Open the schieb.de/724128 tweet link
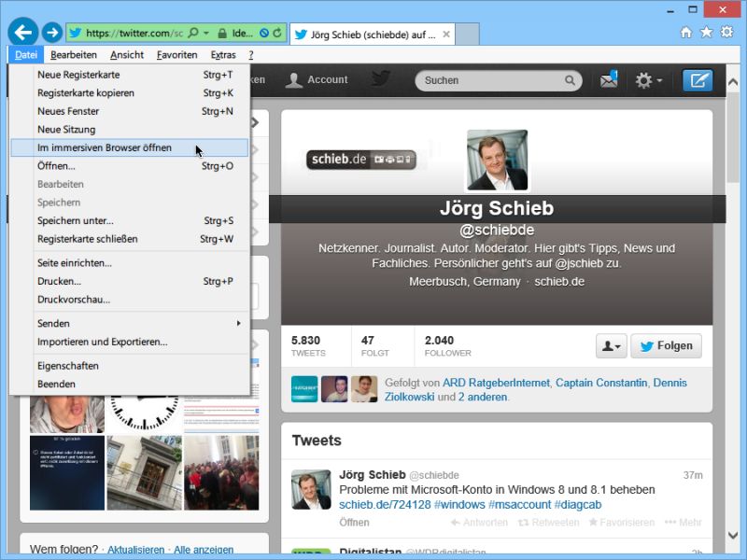747x560 pixels. (385, 504)
